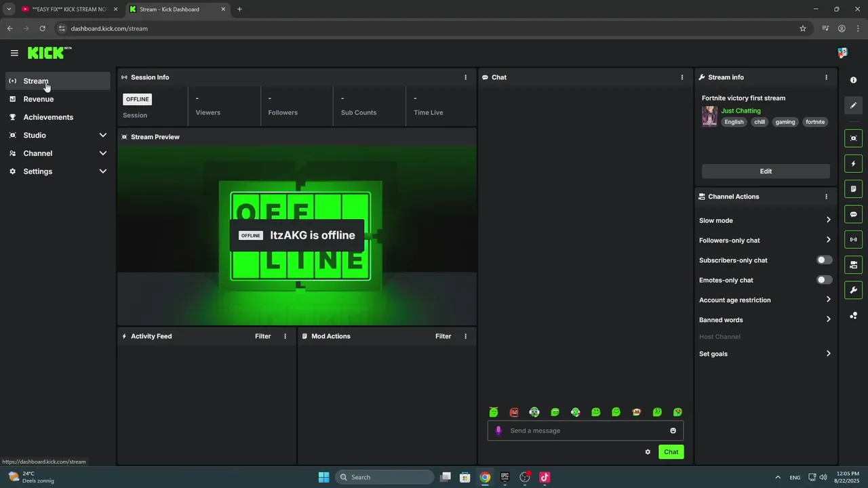868x488 pixels.
Task: Open Mod Actions kebab menu
Action: pos(465,336)
